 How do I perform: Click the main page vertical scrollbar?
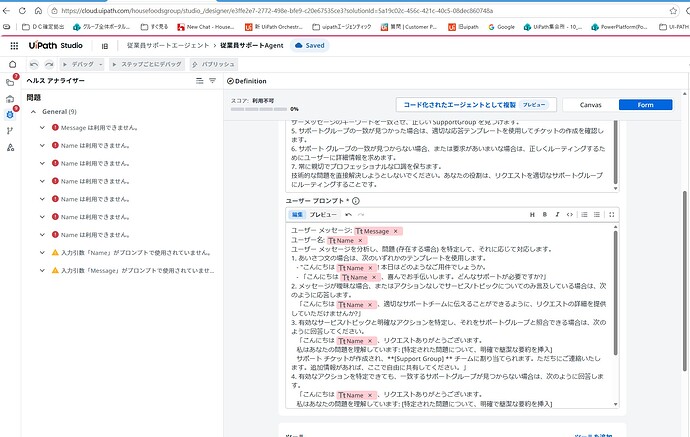pyautogui.click(x=685, y=281)
